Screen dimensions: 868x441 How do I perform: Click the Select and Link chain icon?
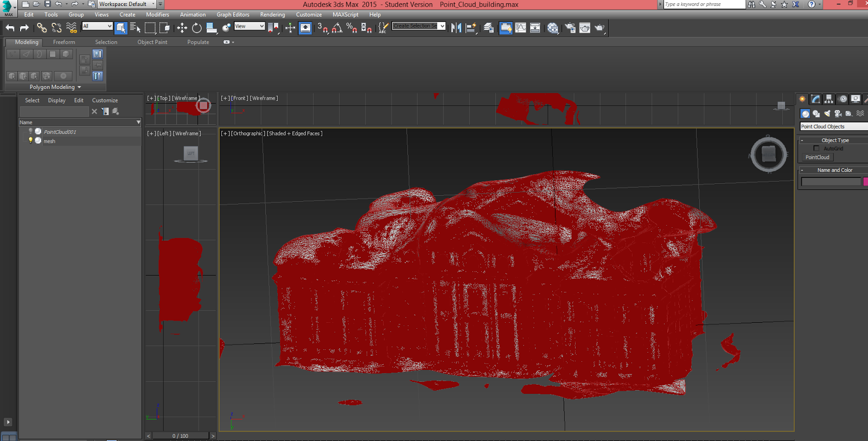[x=42, y=28]
